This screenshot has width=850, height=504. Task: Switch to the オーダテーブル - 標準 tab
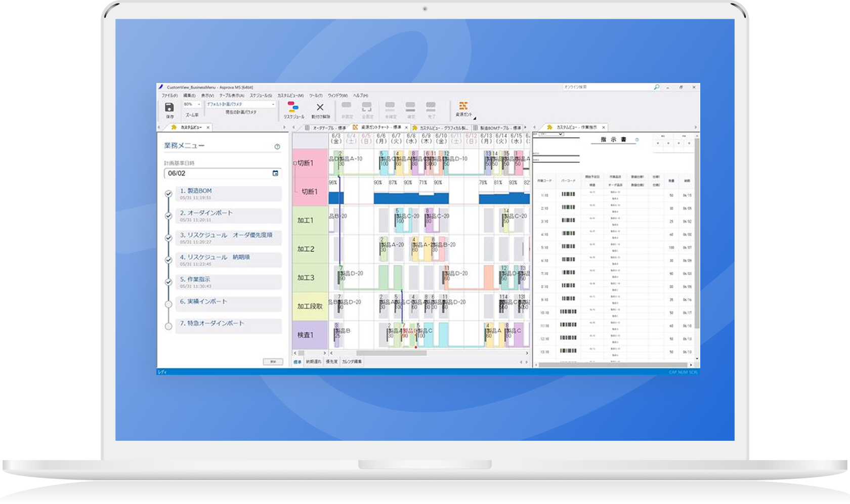(329, 128)
